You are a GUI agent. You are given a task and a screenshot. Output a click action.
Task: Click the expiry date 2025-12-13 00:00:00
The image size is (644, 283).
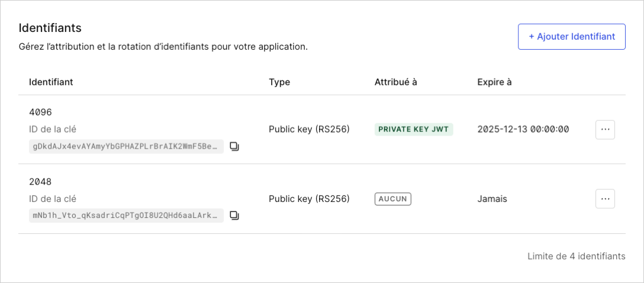tap(523, 130)
